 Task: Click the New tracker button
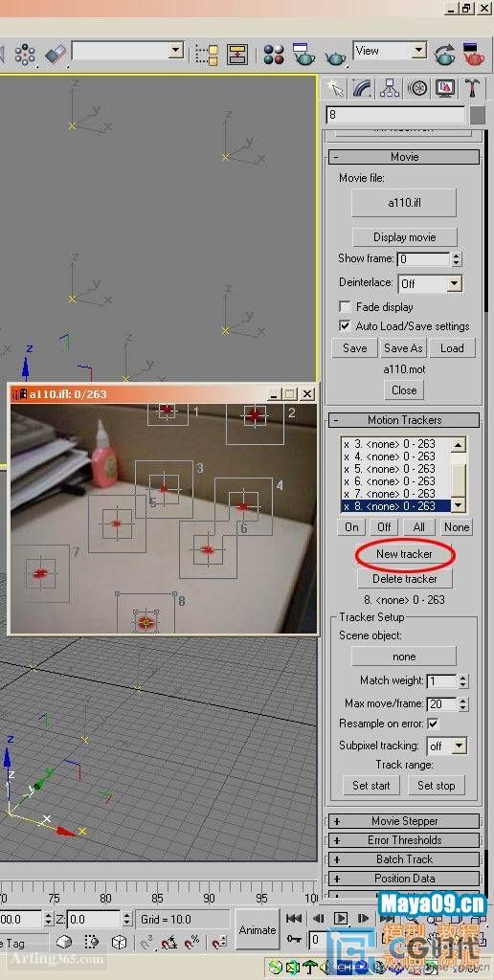pos(404,554)
